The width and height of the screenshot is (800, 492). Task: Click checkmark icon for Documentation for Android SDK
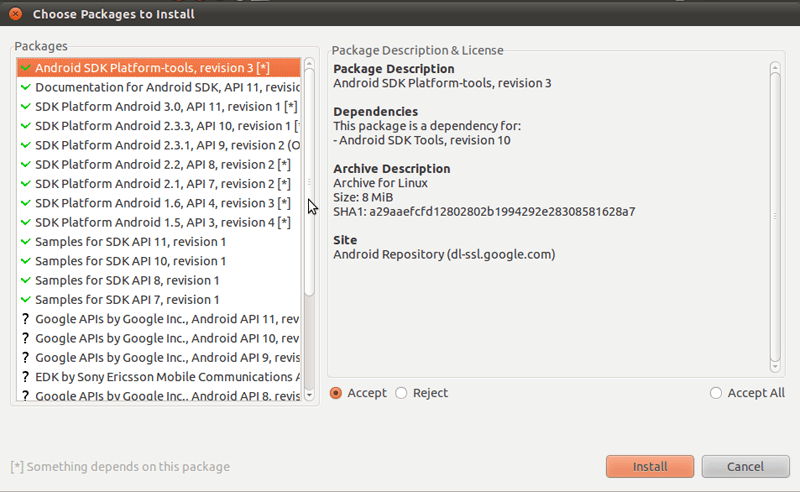[26, 87]
